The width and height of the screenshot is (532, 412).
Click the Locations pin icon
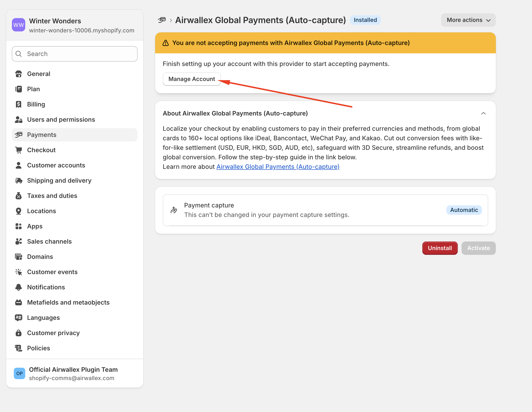tap(19, 211)
